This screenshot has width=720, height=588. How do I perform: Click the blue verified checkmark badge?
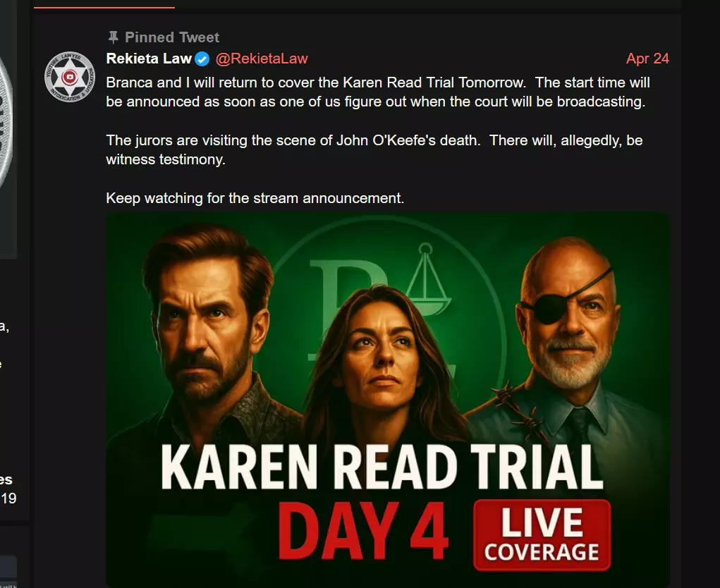point(202,59)
